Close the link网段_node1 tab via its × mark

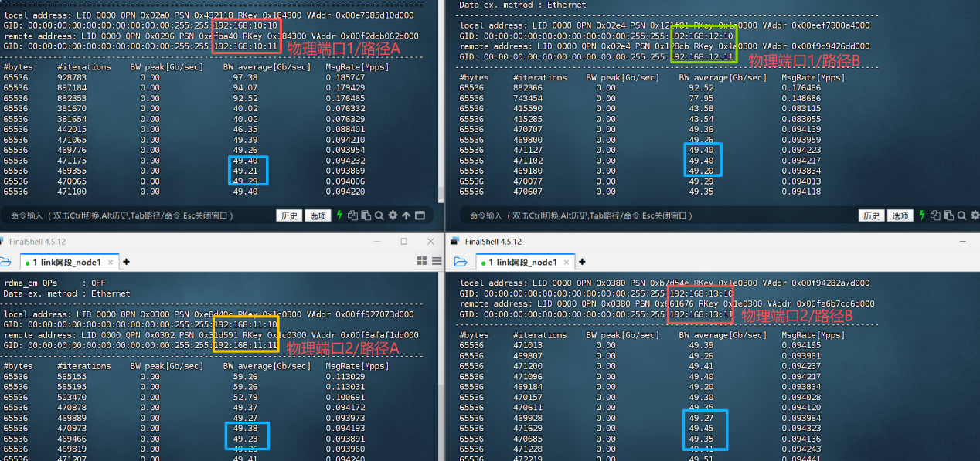pyautogui.click(x=109, y=261)
